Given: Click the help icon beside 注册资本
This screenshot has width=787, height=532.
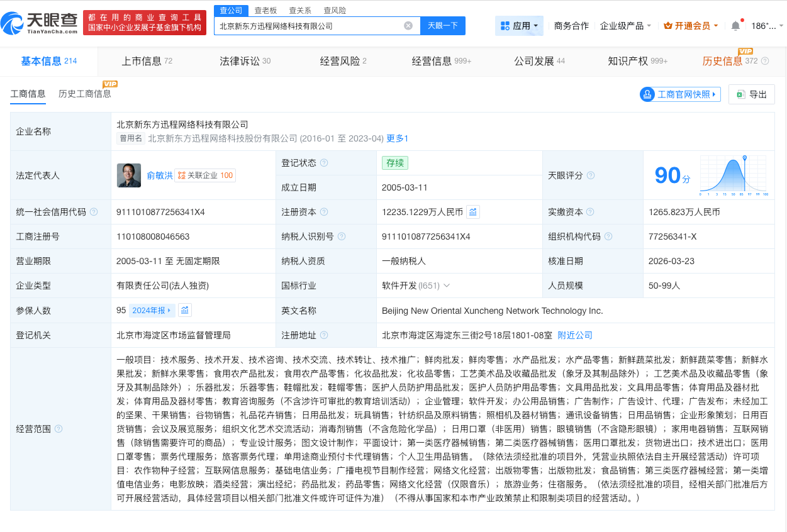Looking at the screenshot, I should point(324,212).
